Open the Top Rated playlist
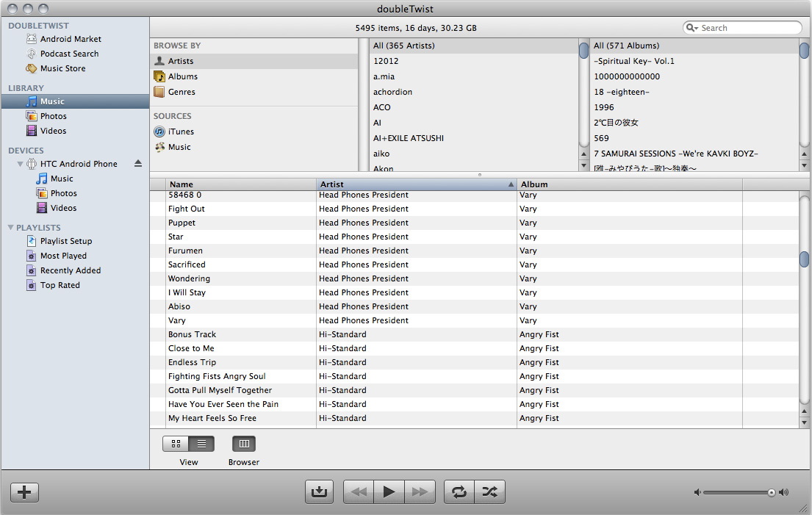This screenshot has width=812, height=515. (60, 285)
